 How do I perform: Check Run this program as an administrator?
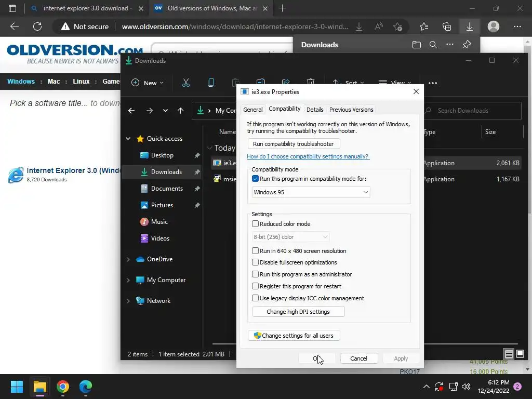click(256, 274)
